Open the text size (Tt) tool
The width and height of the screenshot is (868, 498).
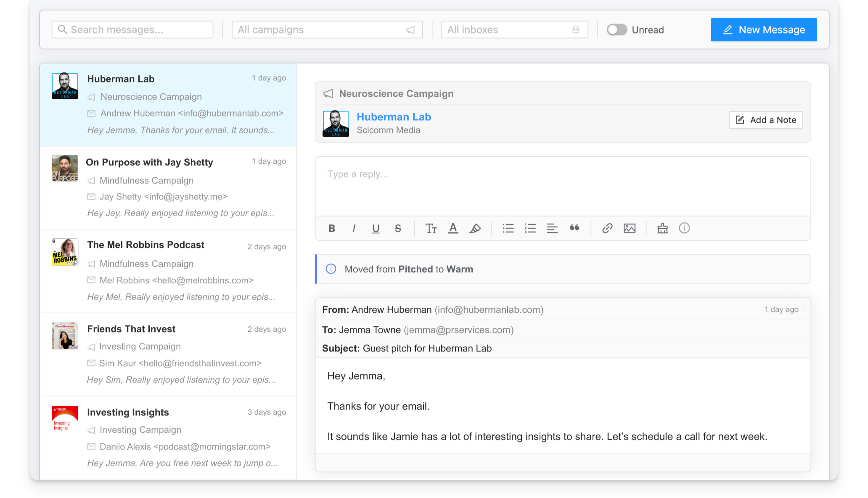pos(431,228)
